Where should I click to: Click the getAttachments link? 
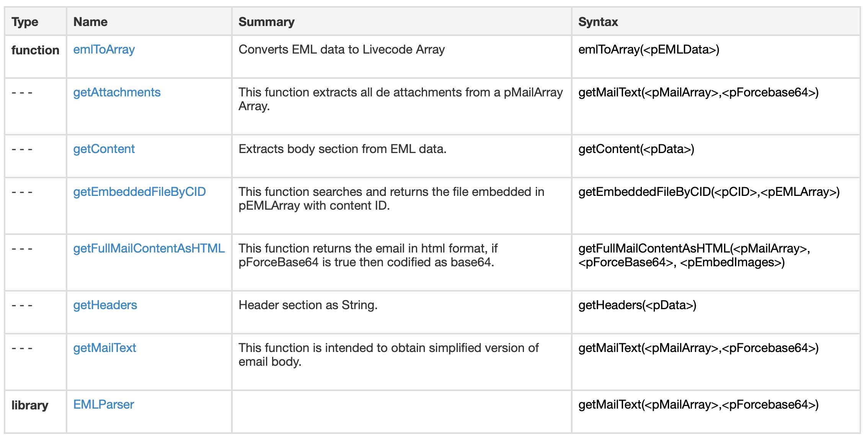point(117,93)
